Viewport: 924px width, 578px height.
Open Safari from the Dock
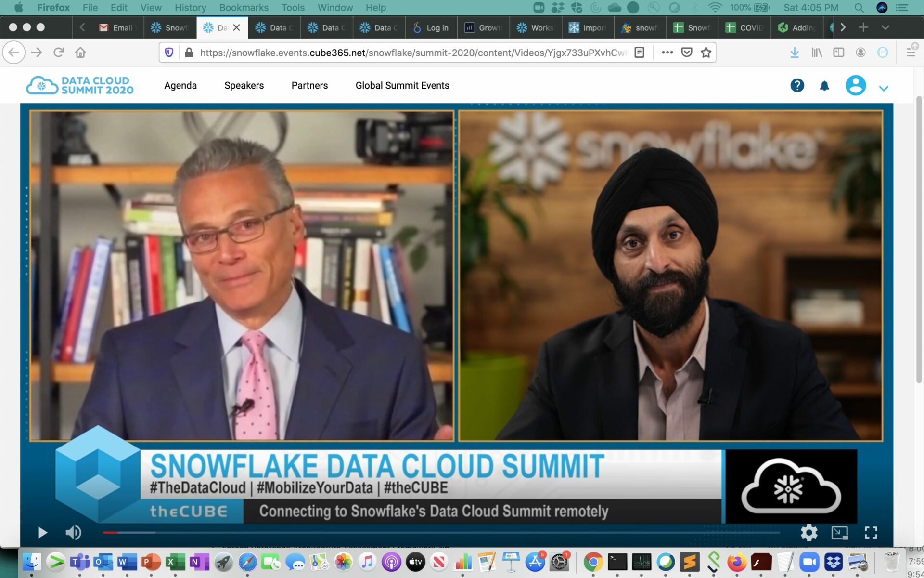[247, 562]
